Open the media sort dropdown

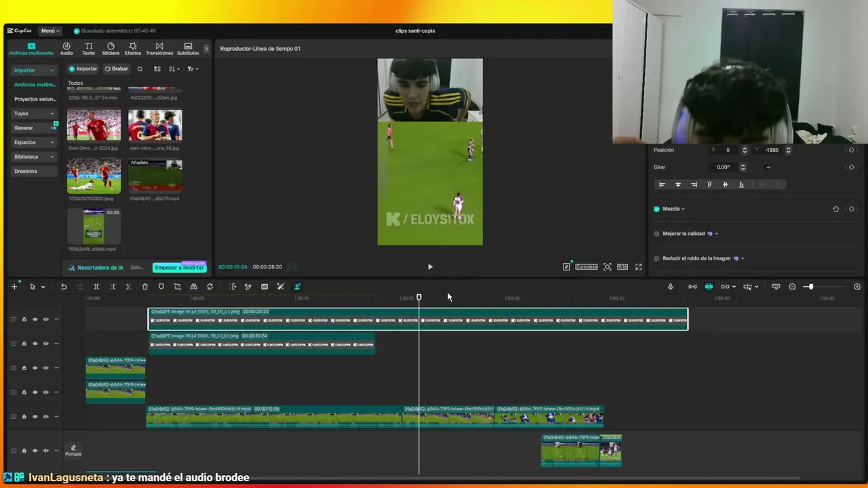tap(174, 69)
